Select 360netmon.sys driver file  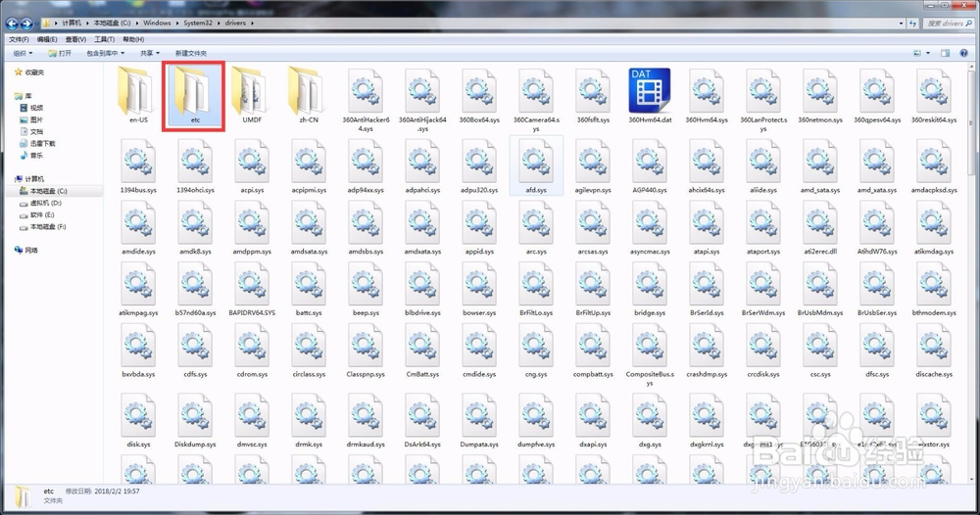tap(820, 95)
